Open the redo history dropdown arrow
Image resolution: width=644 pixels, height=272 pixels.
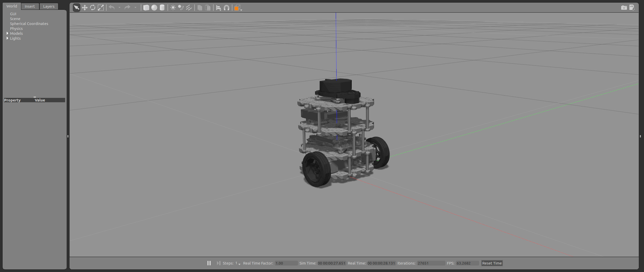136,7
